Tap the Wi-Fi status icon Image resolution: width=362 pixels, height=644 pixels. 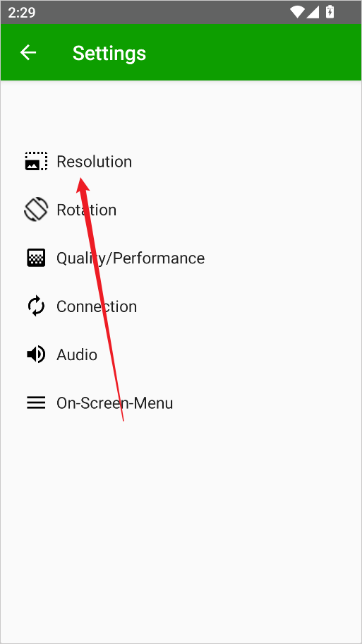pos(297,12)
